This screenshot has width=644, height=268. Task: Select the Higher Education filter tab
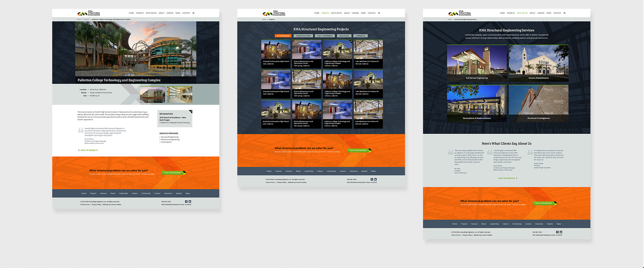click(303, 36)
